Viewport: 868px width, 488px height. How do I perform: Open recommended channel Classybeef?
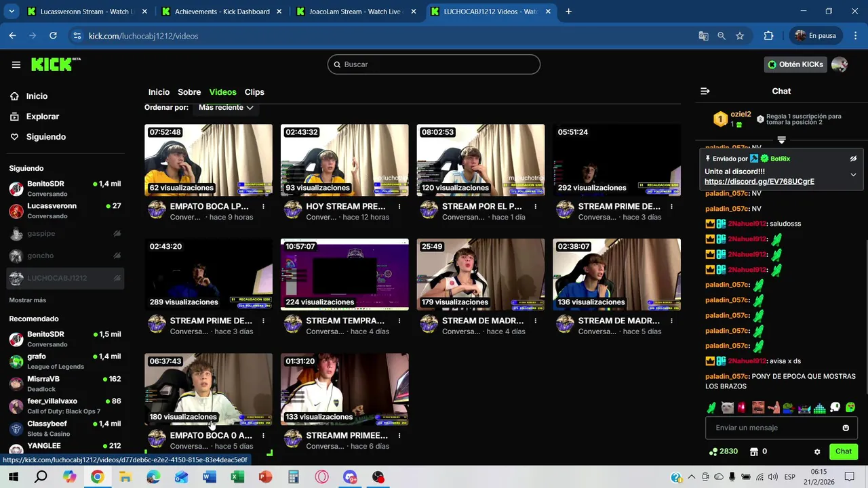(x=65, y=428)
